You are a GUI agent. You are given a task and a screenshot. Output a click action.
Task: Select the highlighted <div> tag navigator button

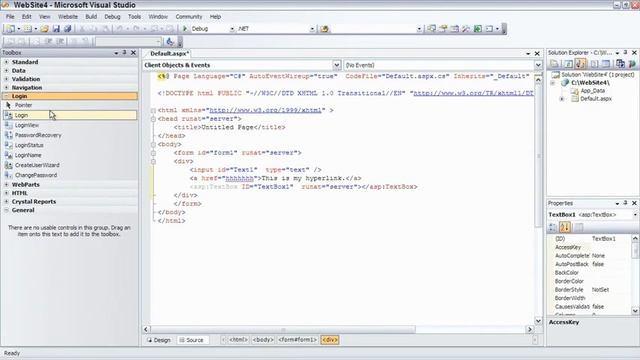pos(329,340)
